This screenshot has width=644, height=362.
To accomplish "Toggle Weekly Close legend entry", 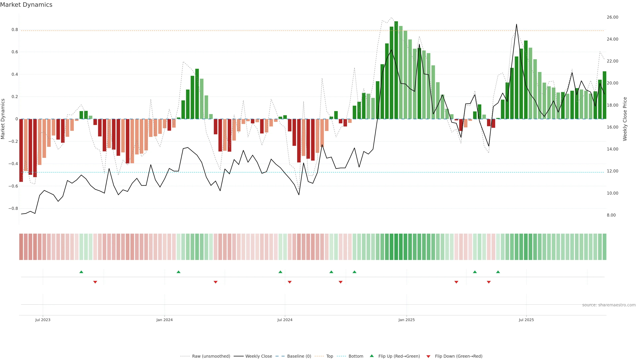I will 258,356.
